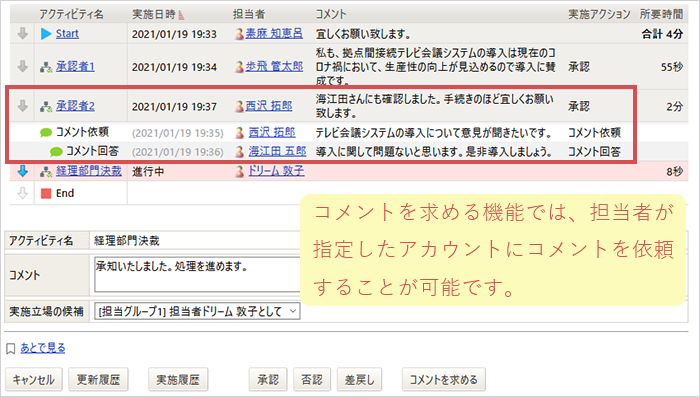
Task: Click the date 2021/01/19 19:33
Action: coord(174,34)
